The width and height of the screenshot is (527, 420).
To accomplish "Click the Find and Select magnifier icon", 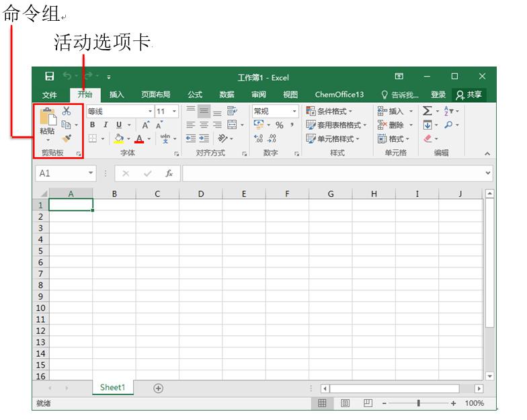I will (x=448, y=125).
